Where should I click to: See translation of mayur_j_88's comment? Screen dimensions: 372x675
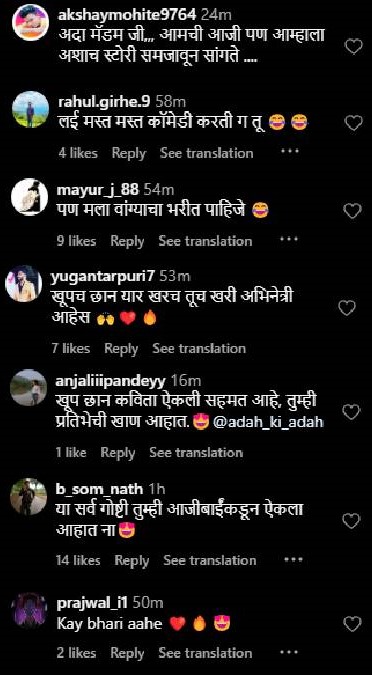(205, 241)
